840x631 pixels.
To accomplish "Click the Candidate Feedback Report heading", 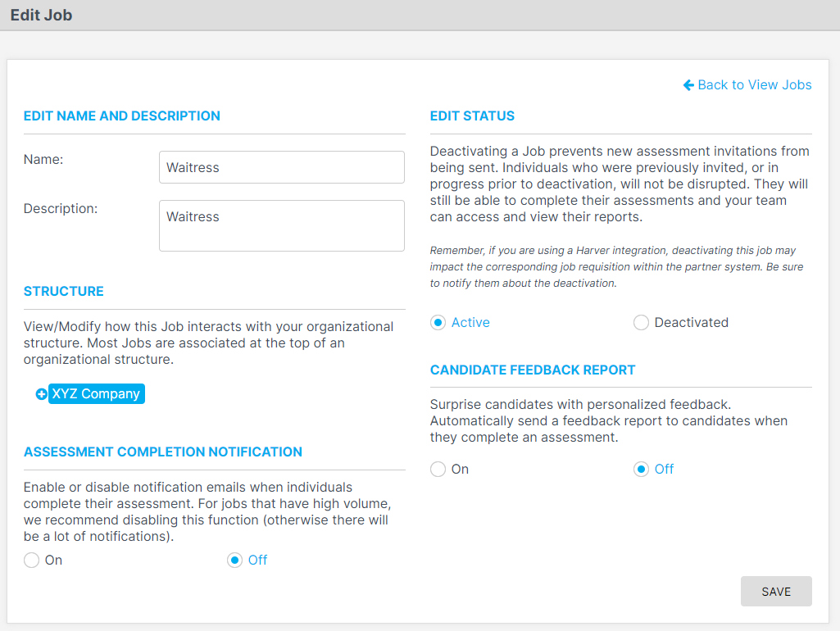I will coord(533,370).
